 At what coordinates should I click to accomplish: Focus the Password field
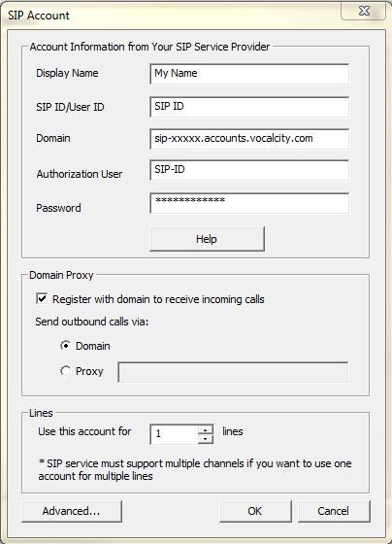coord(249,203)
